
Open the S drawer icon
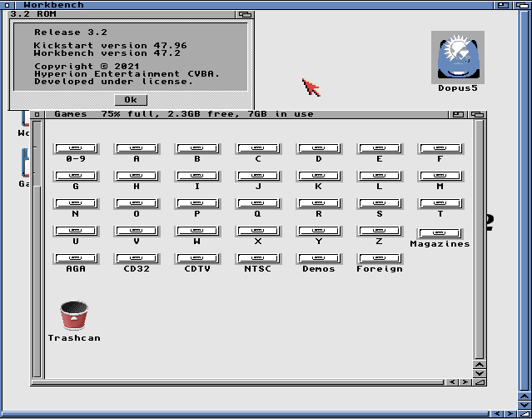click(380, 203)
